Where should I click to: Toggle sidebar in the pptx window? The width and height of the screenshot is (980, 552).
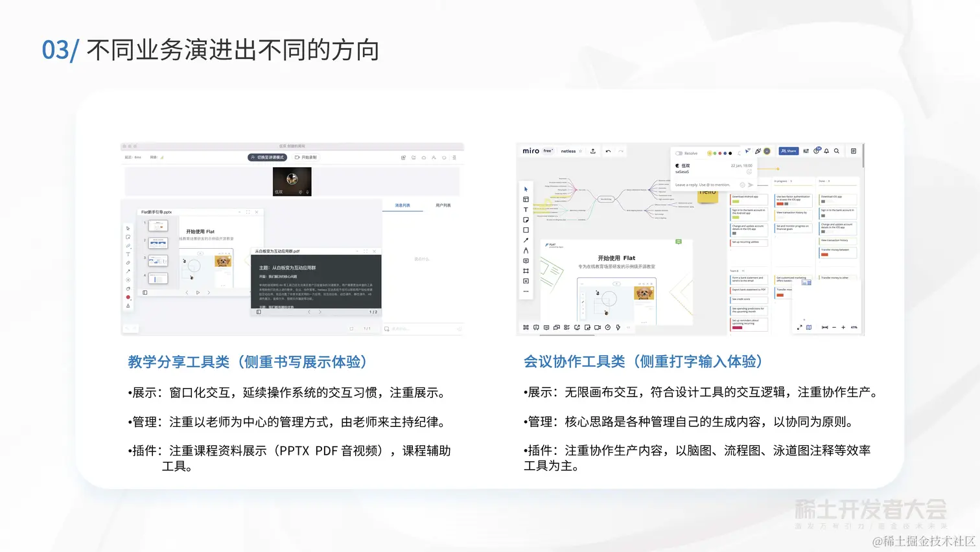(x=145, y=293)
